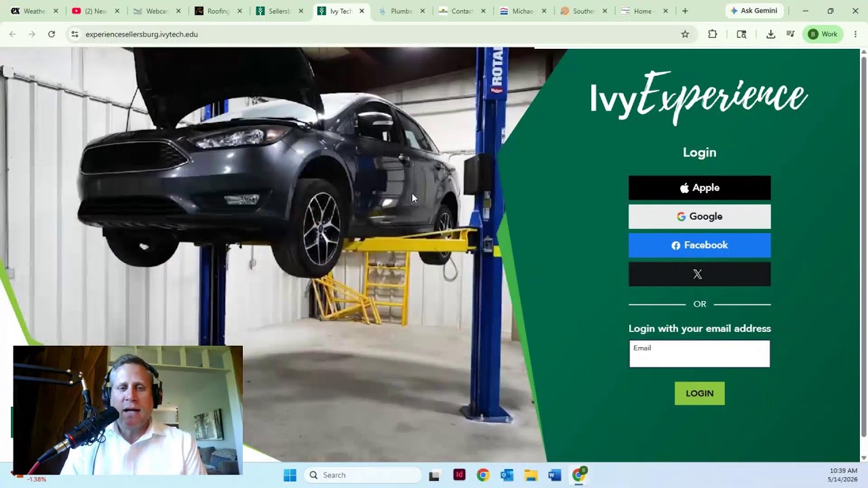This screenshot has width=868, height=488.
Task: Close the Weather tab
Action: tap(56, 11)
